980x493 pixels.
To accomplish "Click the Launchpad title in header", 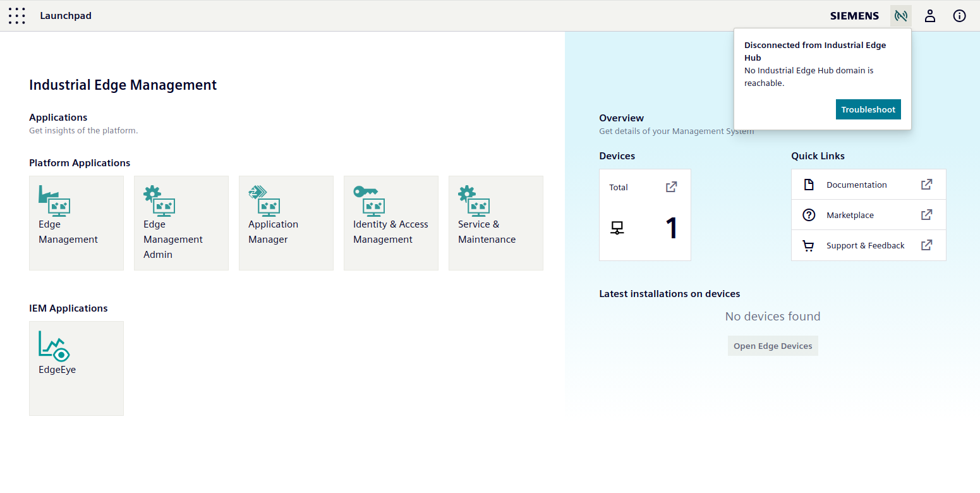I will [66, 16].
